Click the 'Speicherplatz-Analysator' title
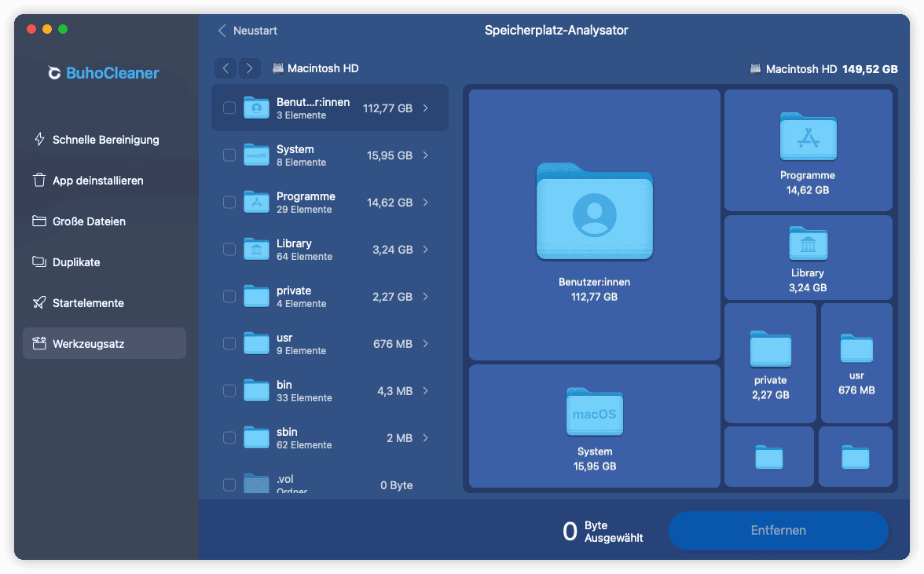This screenshot has width=924, height=574. tap(556, 30)
